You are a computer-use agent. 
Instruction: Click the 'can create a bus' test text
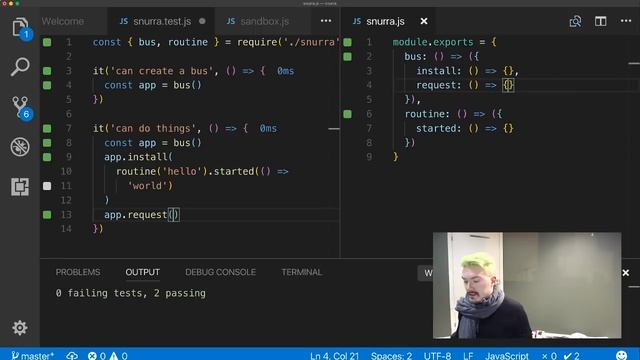(x=159, y=71)
